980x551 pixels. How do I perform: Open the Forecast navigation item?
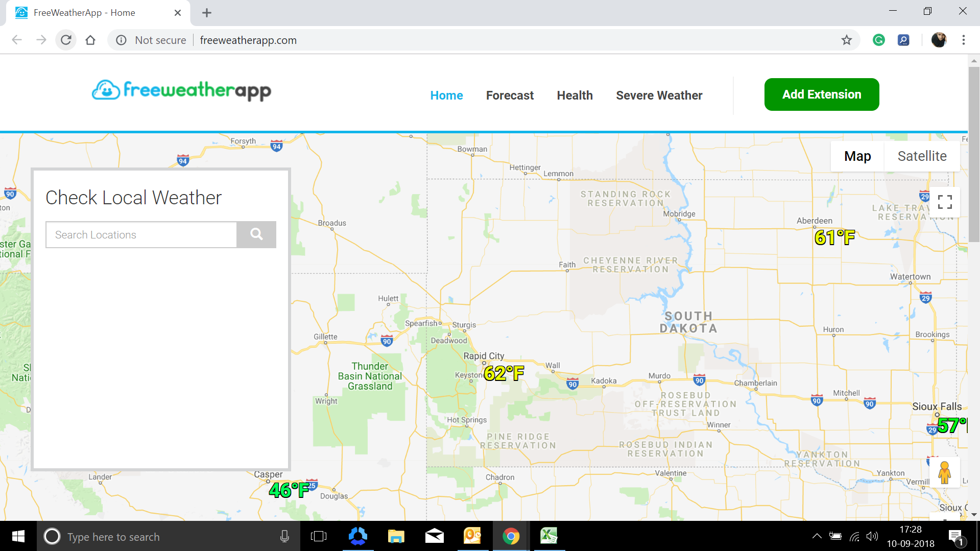coord(510,95)
